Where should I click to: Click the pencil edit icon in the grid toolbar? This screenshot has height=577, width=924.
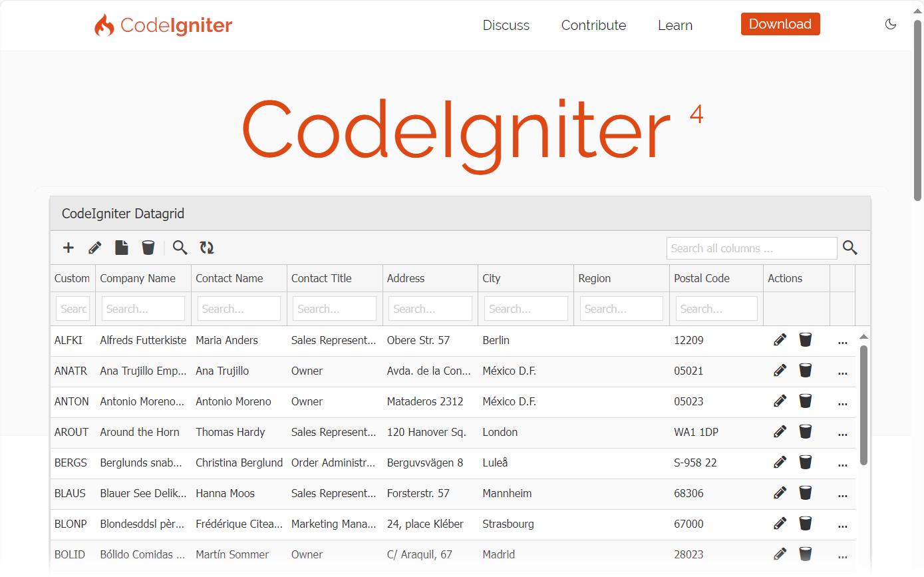95,248
